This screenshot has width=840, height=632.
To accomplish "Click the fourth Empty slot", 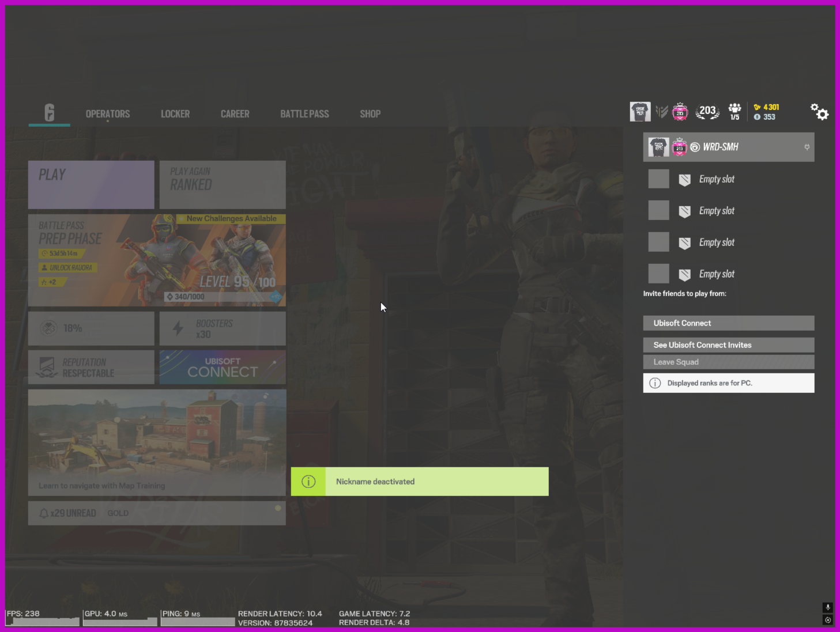I will [x=729, y=274].
